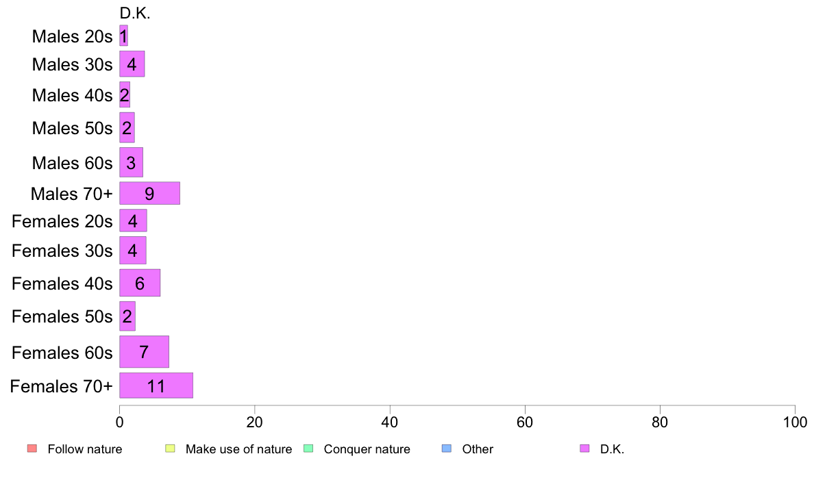
Task: Click the Males 30s bar showing 4
Action: tap(132, 64)
